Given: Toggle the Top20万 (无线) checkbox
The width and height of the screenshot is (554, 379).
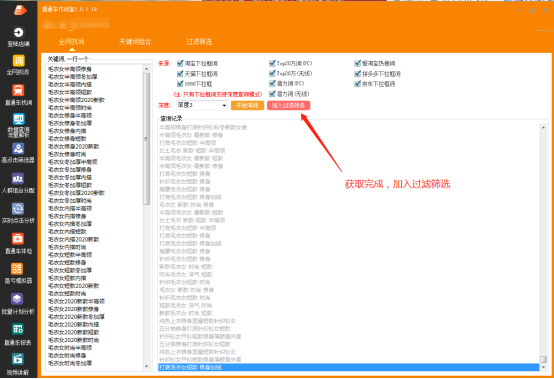Looking at the screenshot, I should pyautogui.click(x=272, y=73).
